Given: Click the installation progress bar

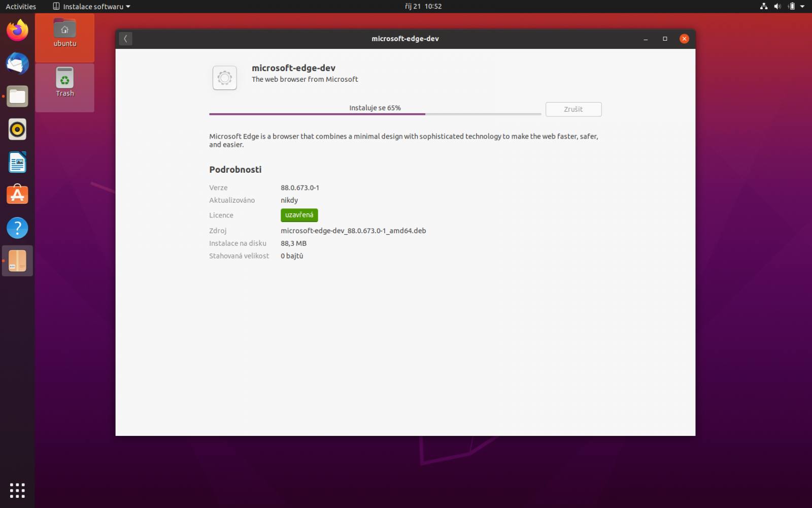Looking at the screenshot, I should [375, 113].
